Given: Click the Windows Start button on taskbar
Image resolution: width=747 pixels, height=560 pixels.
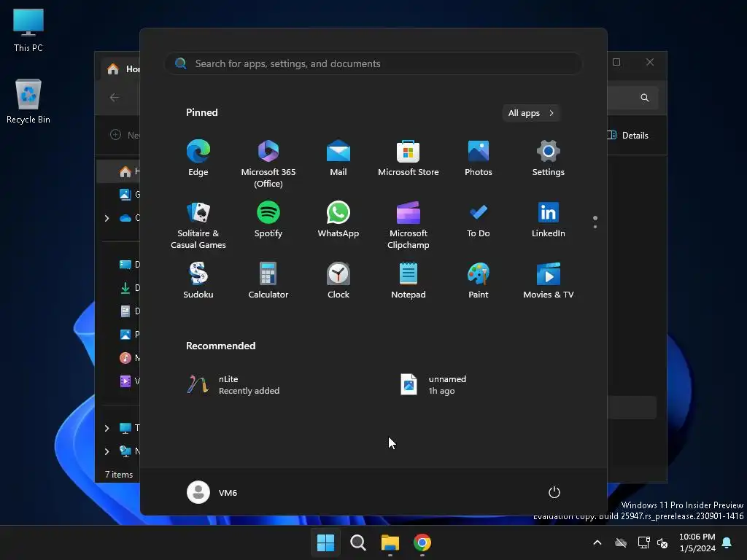Looking at the screenshot, I should pyautogui.click(x=325, y=542).
